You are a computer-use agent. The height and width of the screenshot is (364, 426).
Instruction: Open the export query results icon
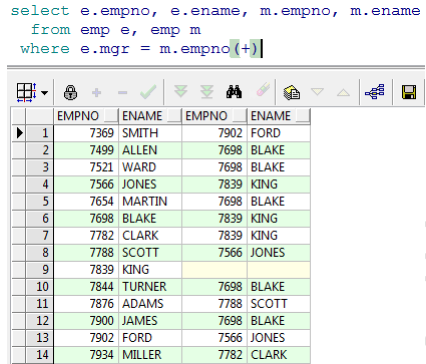(x=292, y=92)
